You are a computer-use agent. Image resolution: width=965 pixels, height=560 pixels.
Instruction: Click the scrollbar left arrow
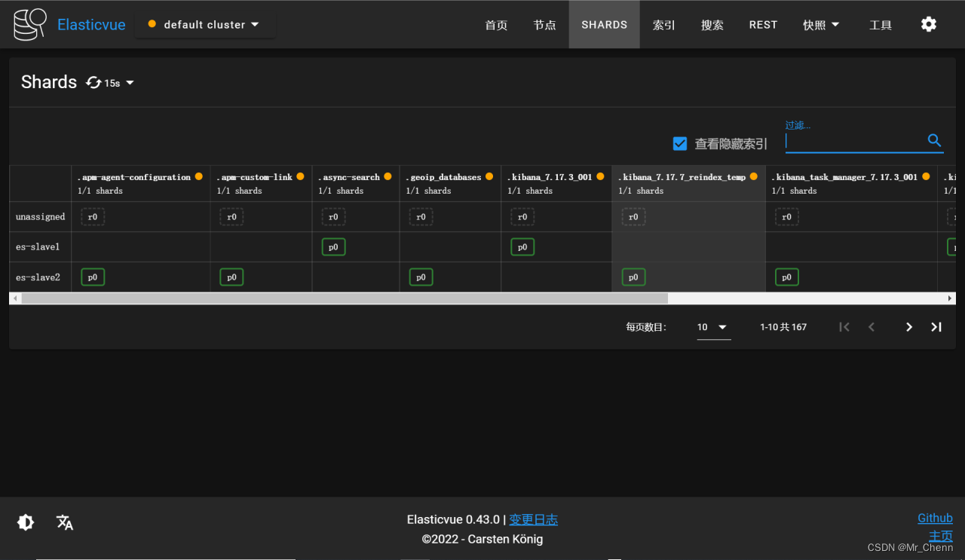[x=15, y=298]
